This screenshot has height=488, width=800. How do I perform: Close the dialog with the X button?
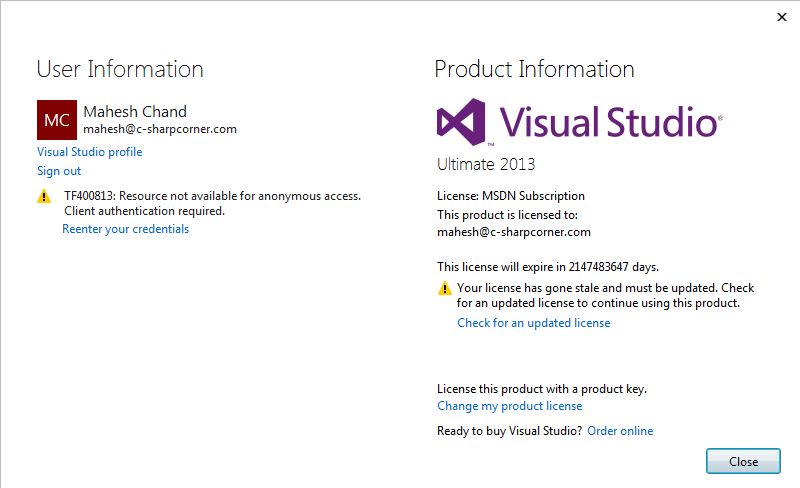tap(780, 17)
